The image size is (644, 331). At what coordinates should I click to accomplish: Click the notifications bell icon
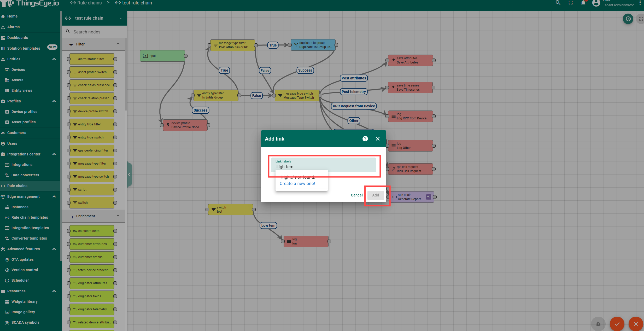point(583,3)
